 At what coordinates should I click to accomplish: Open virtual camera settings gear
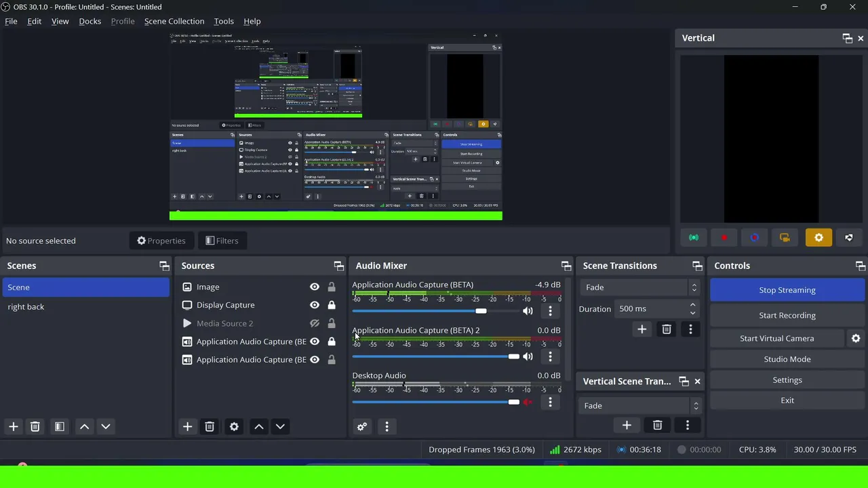(x=856, y=338)
